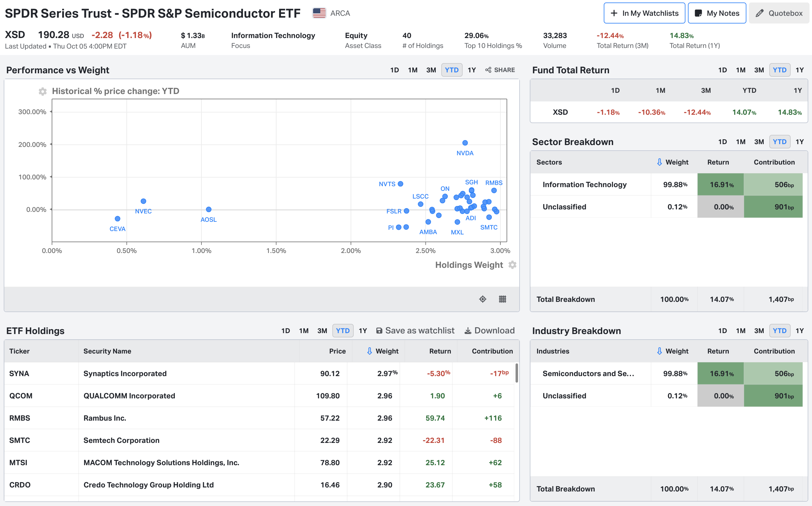
Task: Open the Rambus Inc. holdings row
Action: point(260,418)
